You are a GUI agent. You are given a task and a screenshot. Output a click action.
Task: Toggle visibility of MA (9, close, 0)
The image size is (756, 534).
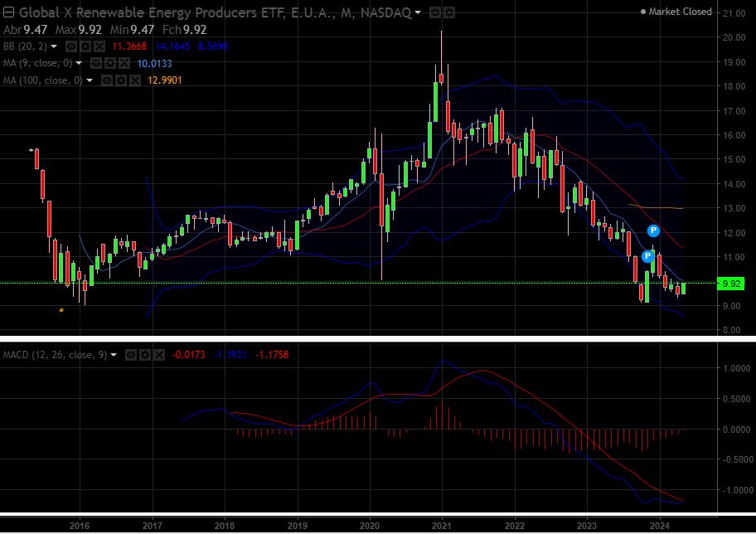pos(96,63)
